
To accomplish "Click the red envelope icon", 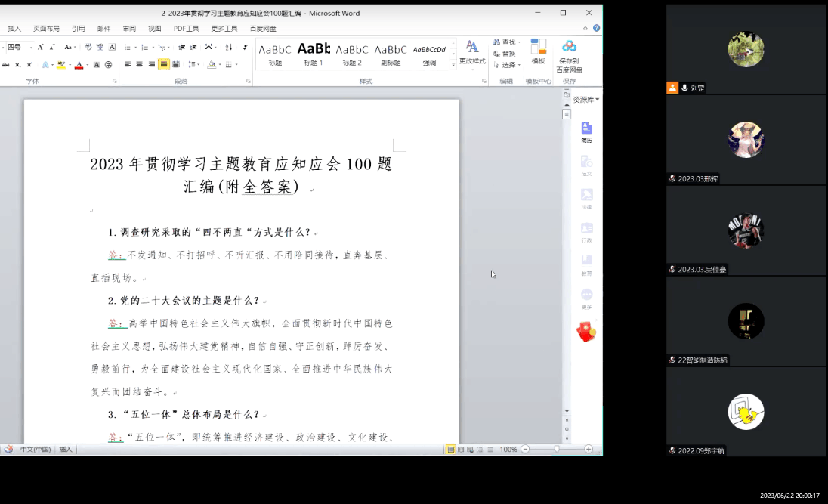I will pyautogui.click(x=586, y=332).
